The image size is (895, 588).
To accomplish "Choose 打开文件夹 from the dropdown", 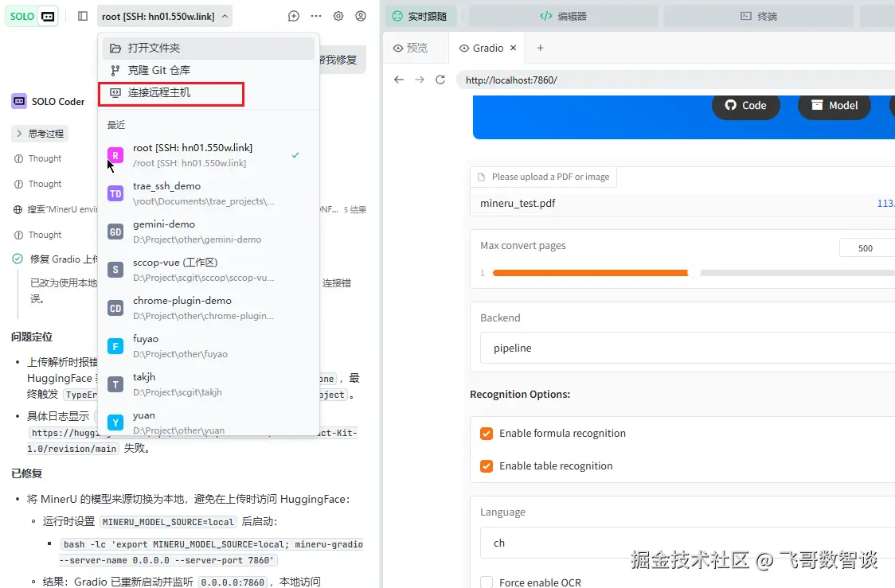I will tap(209, 48).
